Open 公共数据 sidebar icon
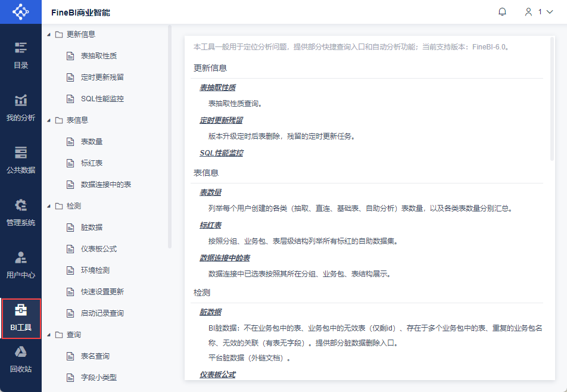The image size is (567, 392). [x=21, y=153]
